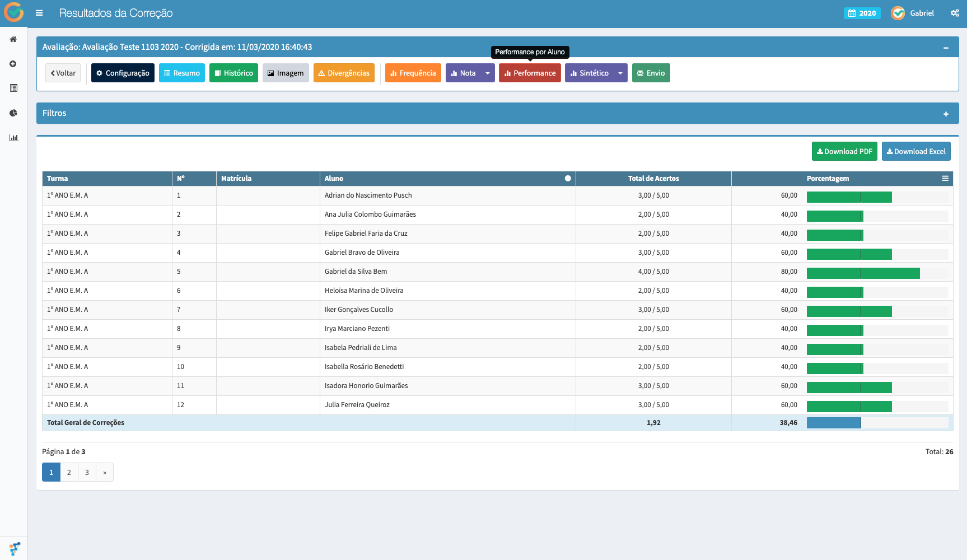Toggle the hamburger menu in header

[x=39, y=13]
